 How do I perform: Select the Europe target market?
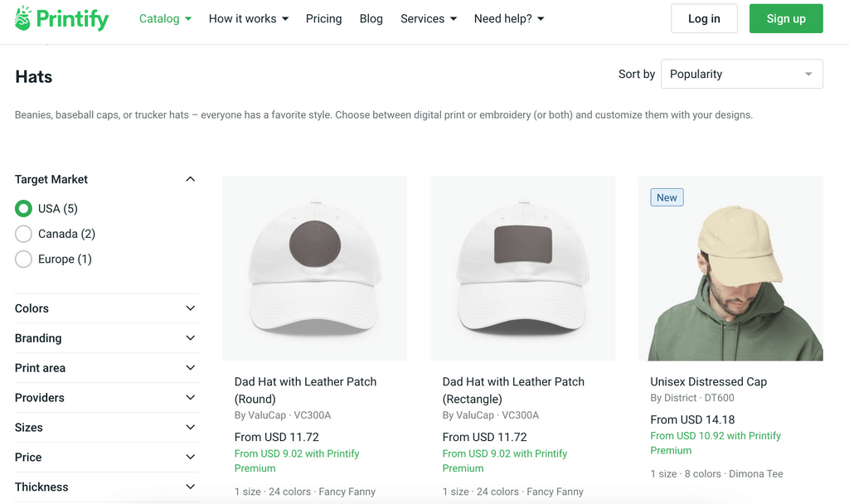23,259
